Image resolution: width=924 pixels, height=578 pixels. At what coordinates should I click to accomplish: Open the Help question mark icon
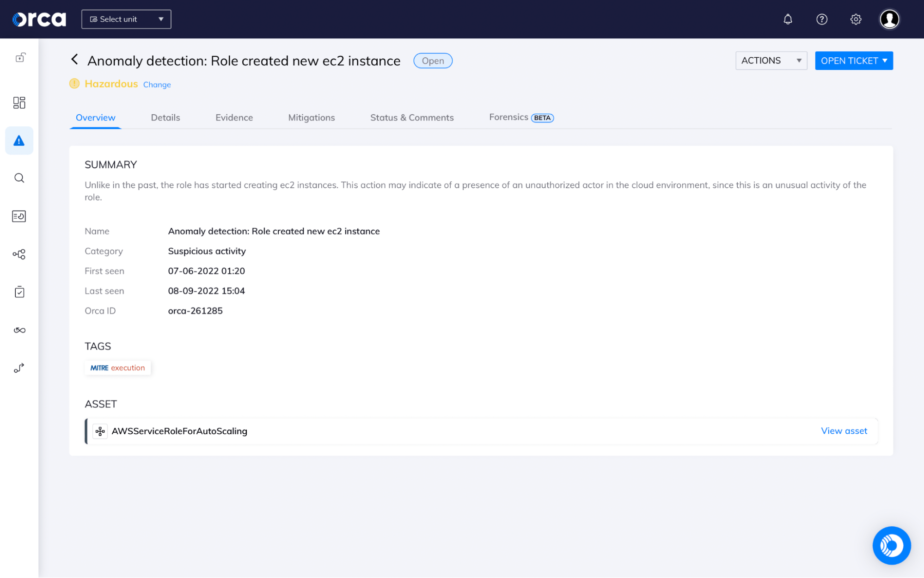[x=822, y=19]
